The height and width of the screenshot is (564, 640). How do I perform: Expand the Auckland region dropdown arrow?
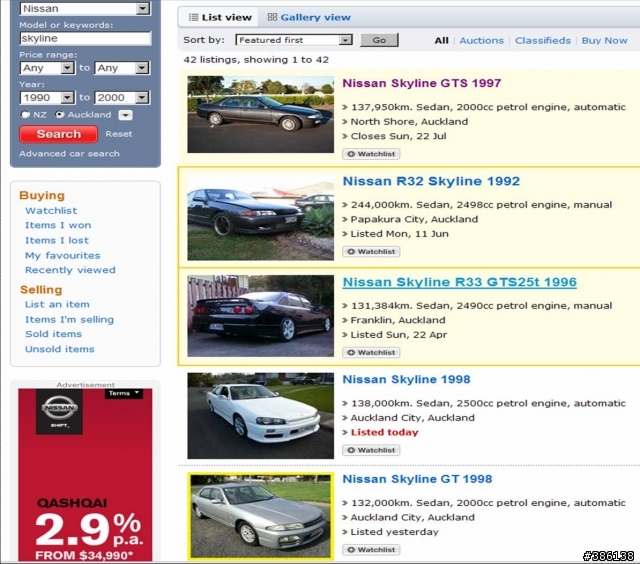coord(125,115)
